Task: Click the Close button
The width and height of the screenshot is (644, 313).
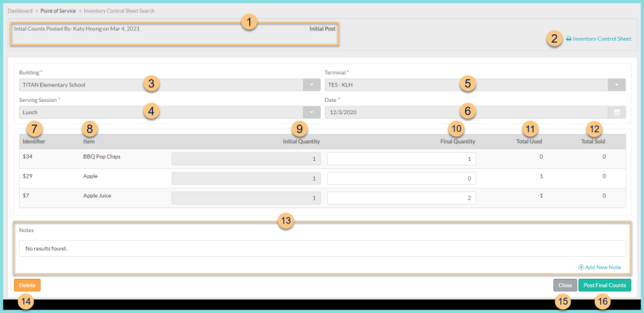Action: pos(565,285)
